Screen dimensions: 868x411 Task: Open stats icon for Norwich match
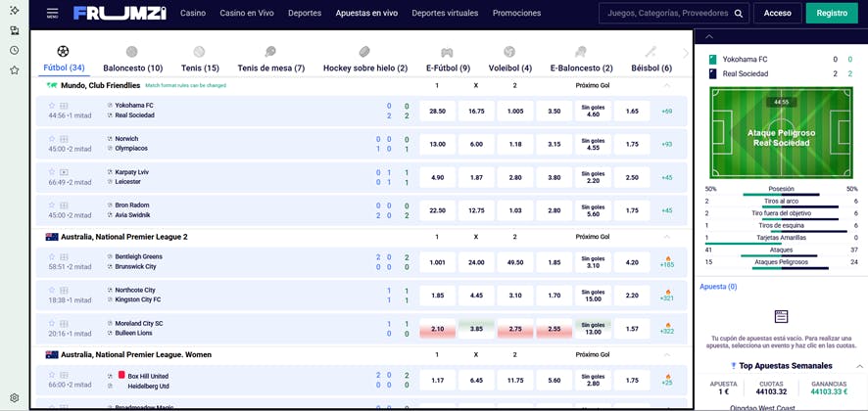click(x=64, y=139)
